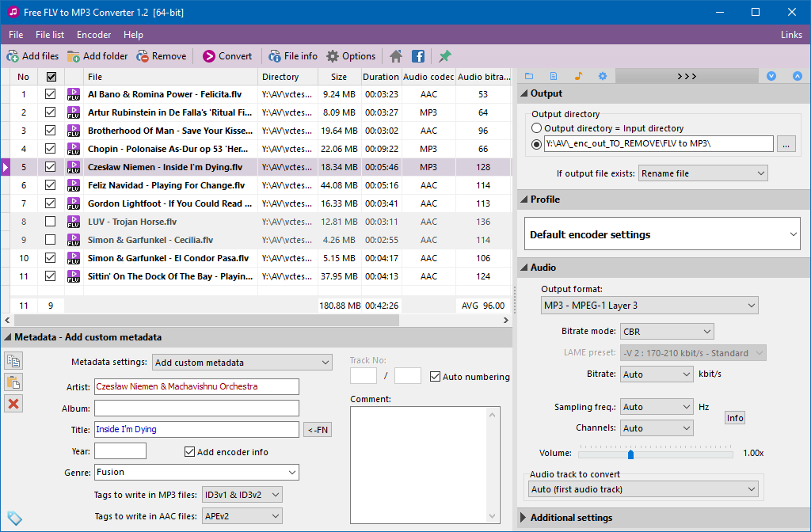
Task: Uncheck Al Bano Felicita file checkbox
Action: [x=50, y=94]
